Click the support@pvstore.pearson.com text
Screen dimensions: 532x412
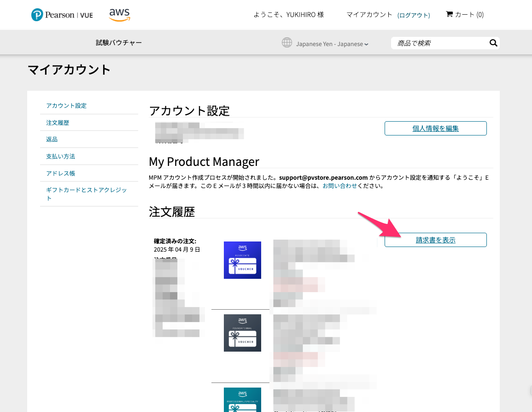coord(323,177)
